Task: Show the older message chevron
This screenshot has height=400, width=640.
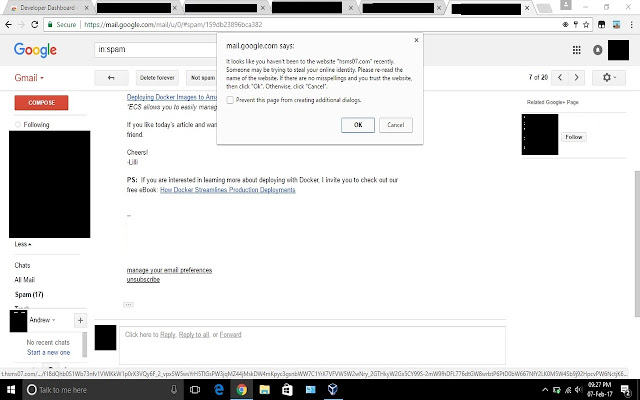Action: (576, 77)
